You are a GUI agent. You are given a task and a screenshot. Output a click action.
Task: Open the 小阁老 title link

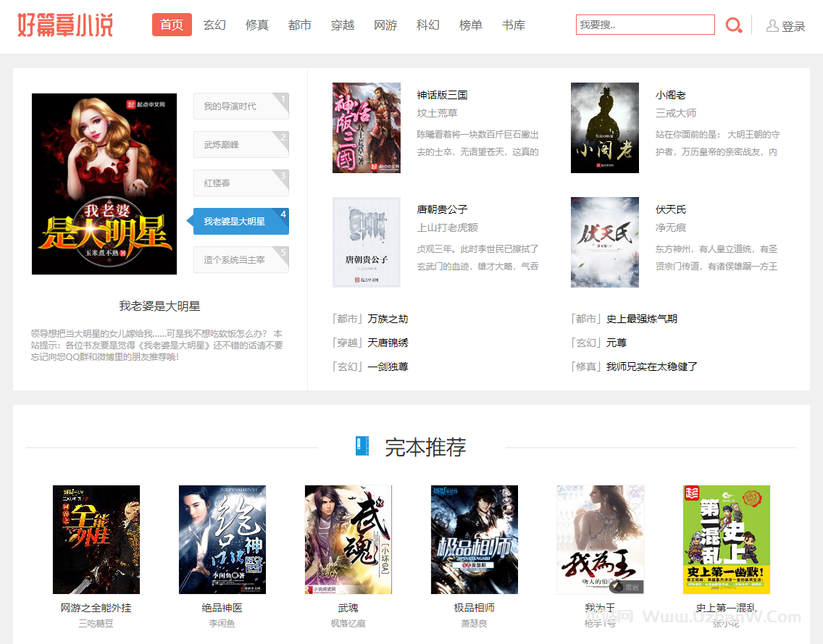[x=670, y=95]
